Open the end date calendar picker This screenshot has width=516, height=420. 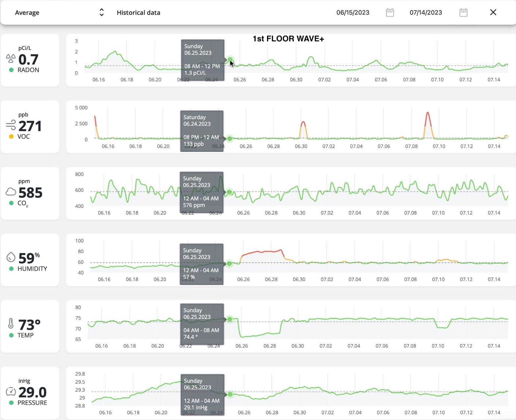click(463, 13)
